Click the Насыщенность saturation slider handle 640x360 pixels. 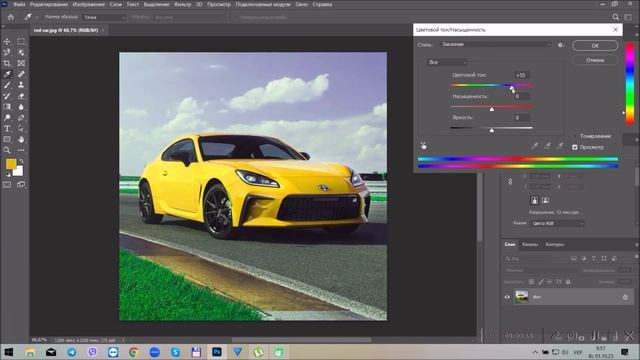point(492,109)
